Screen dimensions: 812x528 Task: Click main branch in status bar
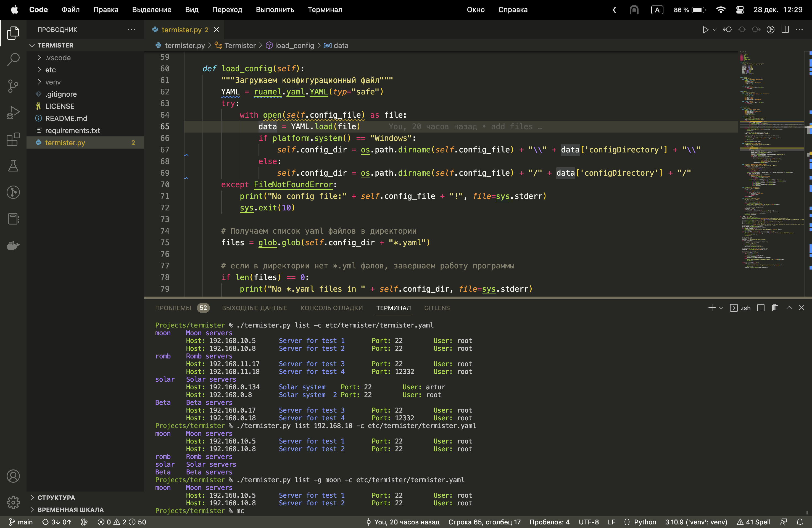(x=21, y=522)
